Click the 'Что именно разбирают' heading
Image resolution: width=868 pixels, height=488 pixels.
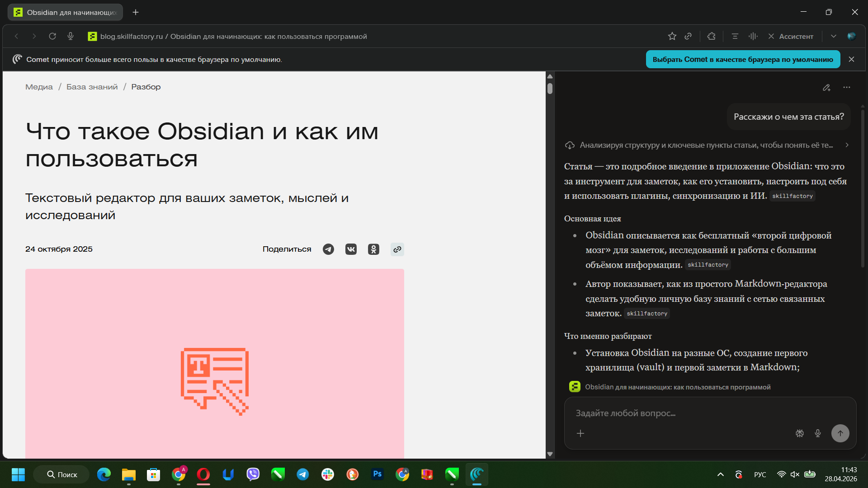[x=608, y=336]
